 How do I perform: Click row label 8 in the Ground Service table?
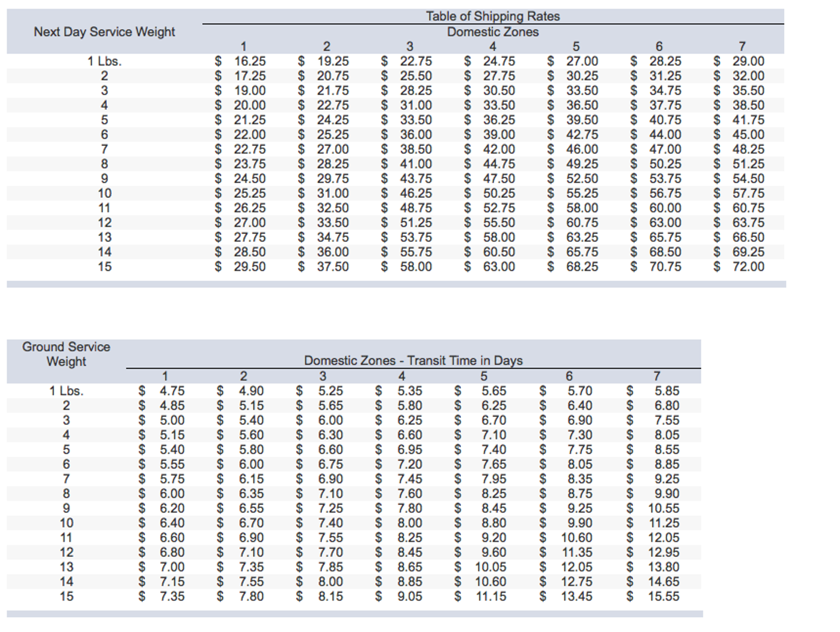click(66, 493)
